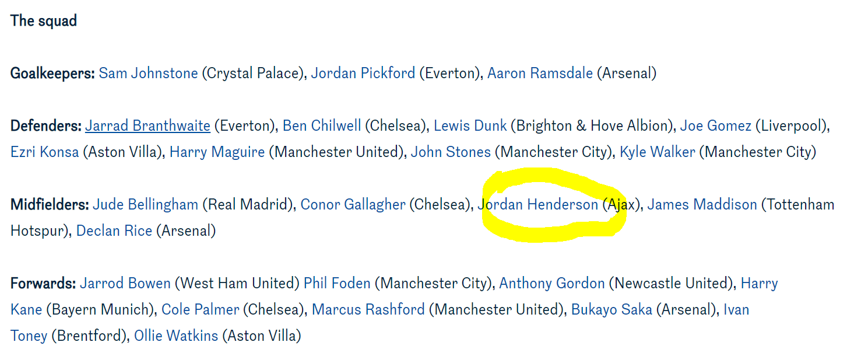Open the Jarrod Bowen link
The image size is (868, 363).
tap(125, 284)
